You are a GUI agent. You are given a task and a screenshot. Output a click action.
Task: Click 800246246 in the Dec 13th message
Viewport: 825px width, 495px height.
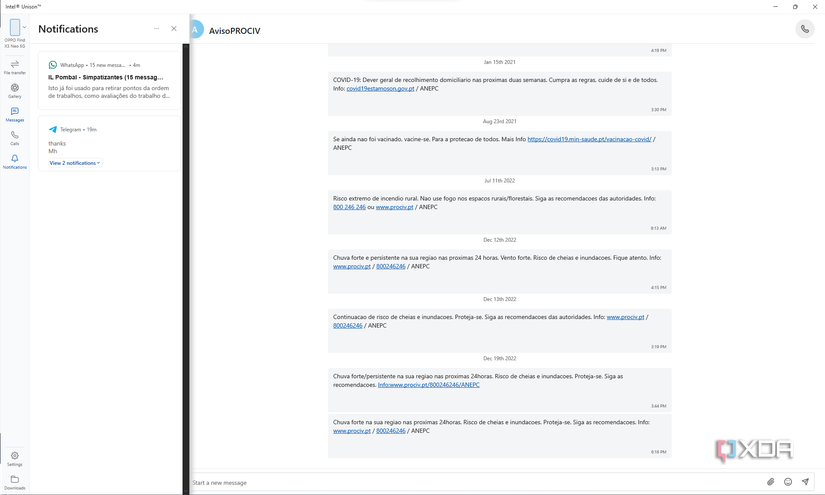point(348,326)
